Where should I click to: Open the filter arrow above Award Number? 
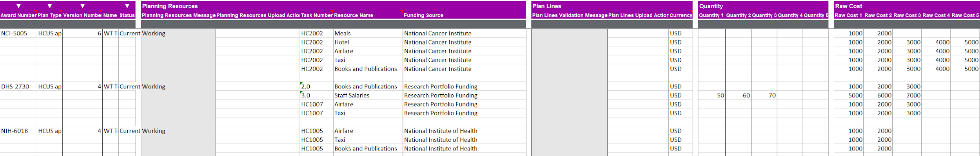point(18,6)
